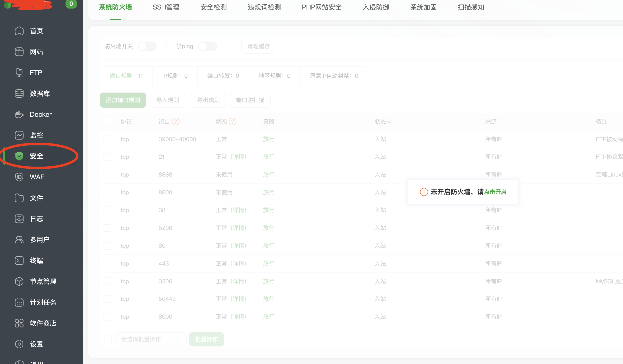Open the IP规则 tab
Viewport: 623px width, 364px height.
pos(175,76)
